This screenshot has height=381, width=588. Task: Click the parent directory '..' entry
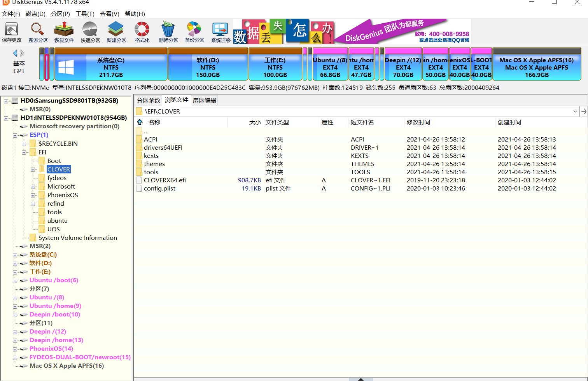point(145,131)
